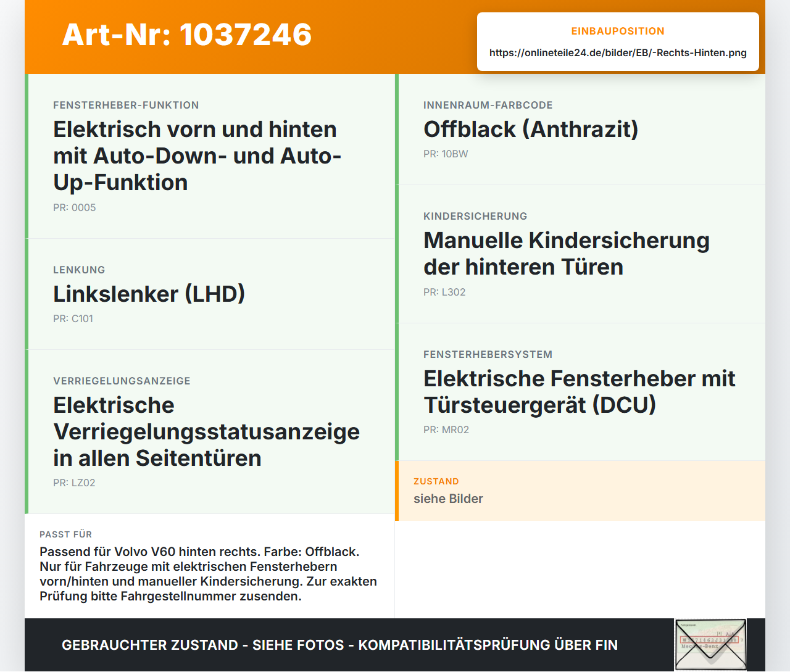Click the Zustand siehe Bilder box
Screen dimensions: 790x672
(x=580, y=491)
